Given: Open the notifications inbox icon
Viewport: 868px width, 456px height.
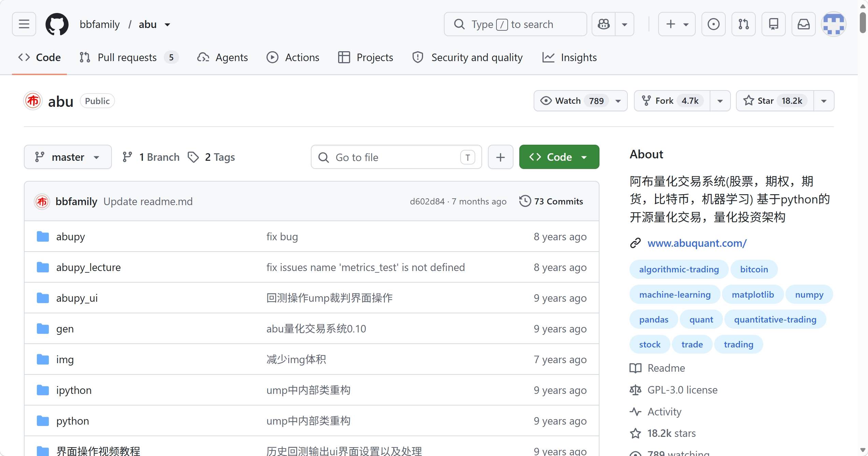Looking at the screenshot, I should point(804,24).
